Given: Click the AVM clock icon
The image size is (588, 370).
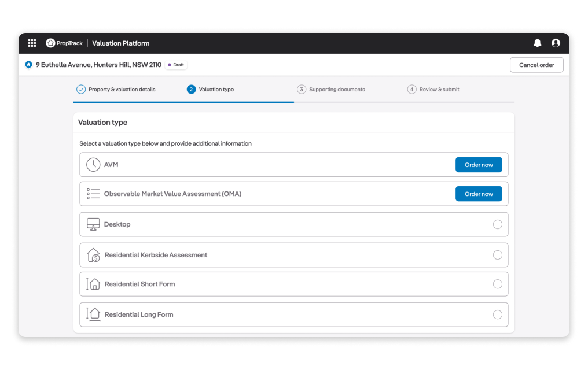Looking at the screenshot, I should pos(93,164).
